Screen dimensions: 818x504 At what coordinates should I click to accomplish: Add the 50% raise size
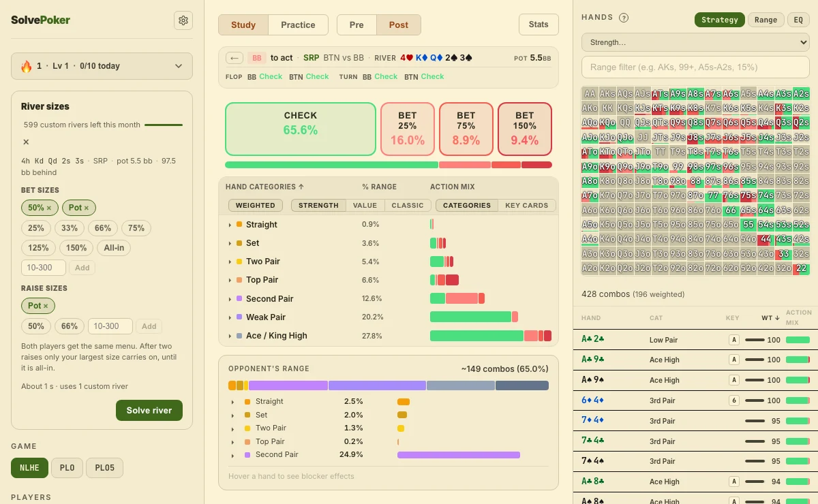[x=36, y=326]
